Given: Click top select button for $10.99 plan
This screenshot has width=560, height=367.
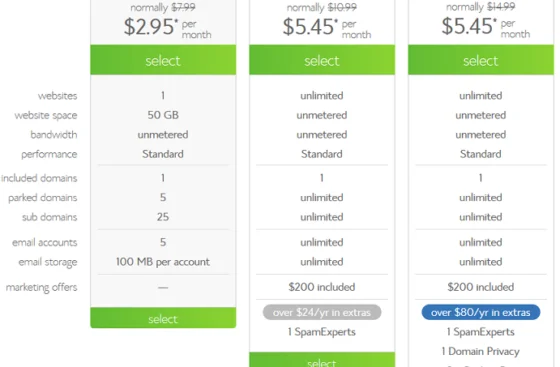Looking at the screenshot, I should tap(322, 60).
